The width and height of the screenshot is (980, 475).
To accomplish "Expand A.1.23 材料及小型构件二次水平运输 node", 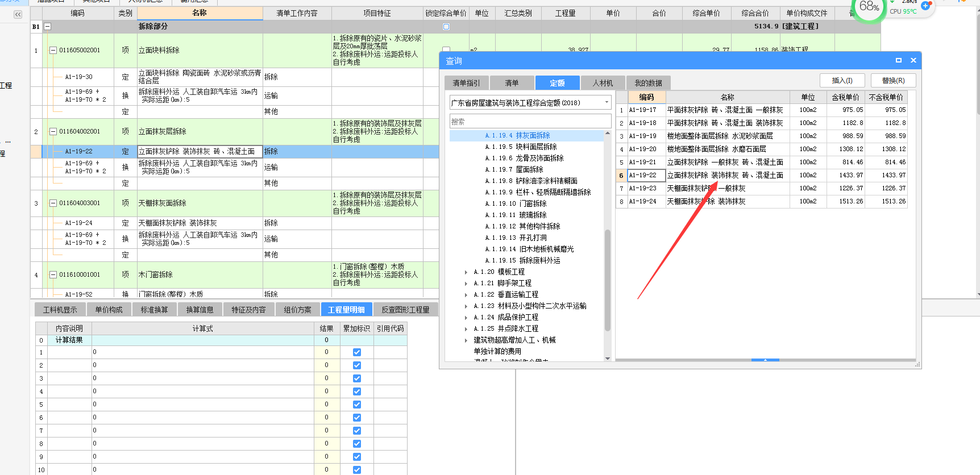I will click(466, 306).
